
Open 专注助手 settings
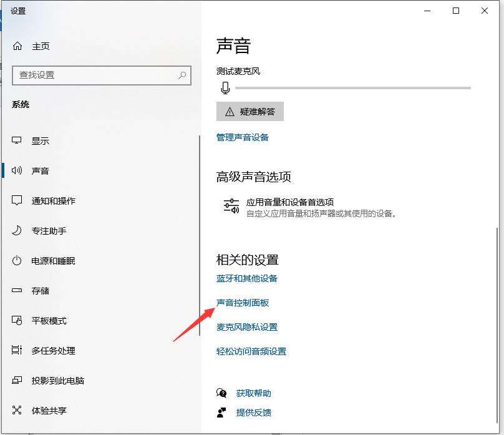(49, 231)
